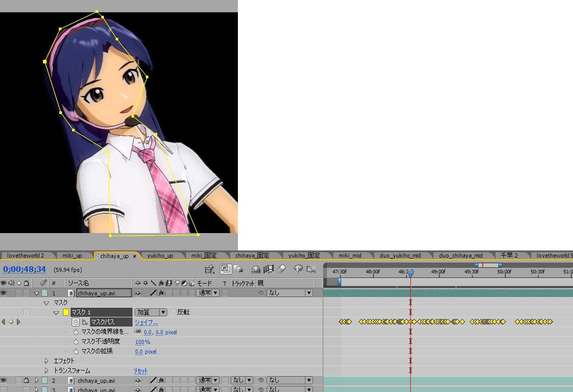Click layer 1 quality slash switch
Screen dimensions: 573x392
(153, 293)
